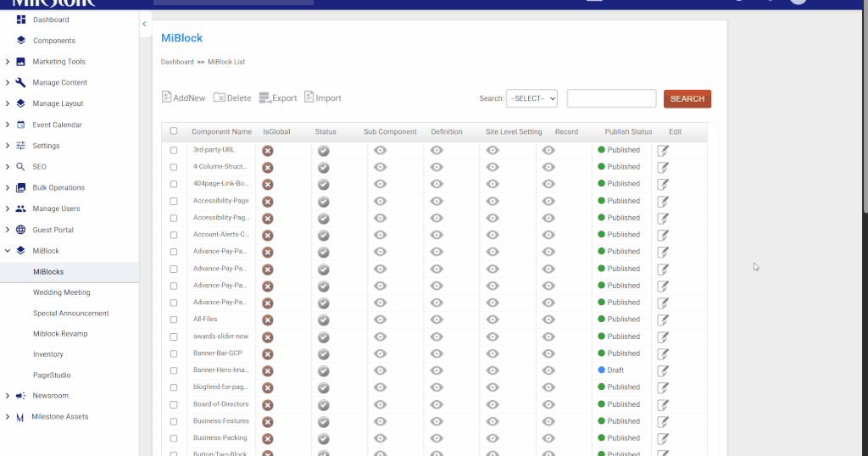Click Export toolbar icon
This screenshot has height=456, width=868.
[264, 98]
